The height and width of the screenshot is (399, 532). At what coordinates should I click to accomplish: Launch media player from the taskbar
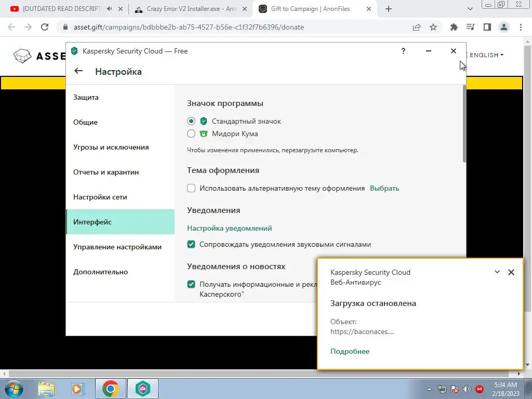[77, 389]
